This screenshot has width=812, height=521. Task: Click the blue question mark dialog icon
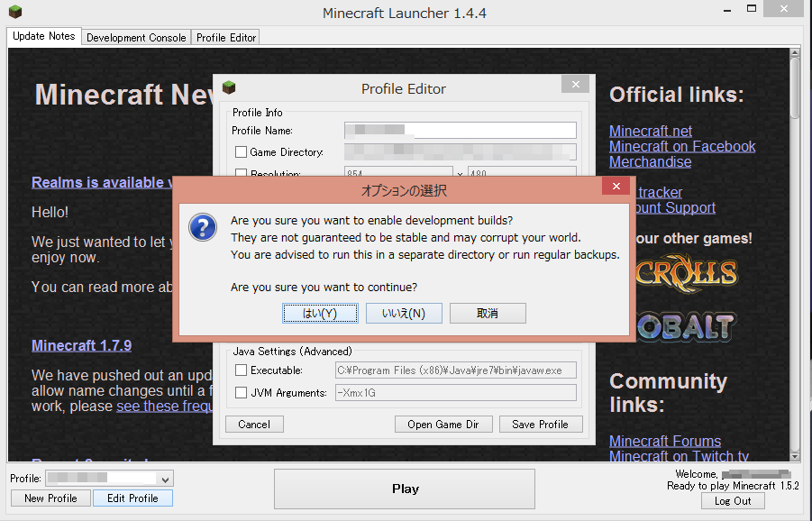point(203,227)
